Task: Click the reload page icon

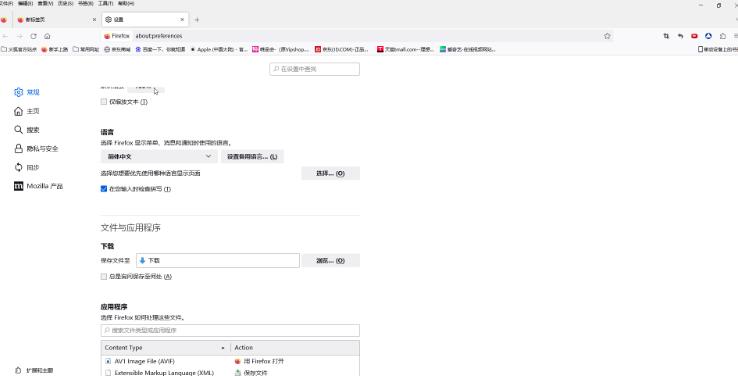Action: (33, 36)
